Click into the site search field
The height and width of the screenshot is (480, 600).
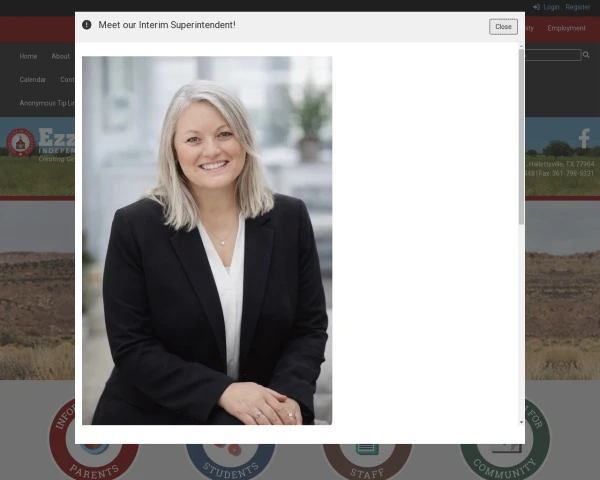click(x=553, y=55)
